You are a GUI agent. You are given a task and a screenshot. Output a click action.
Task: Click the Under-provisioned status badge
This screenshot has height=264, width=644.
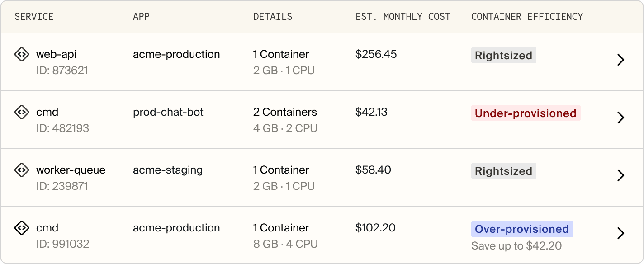(x=526, y=113)
